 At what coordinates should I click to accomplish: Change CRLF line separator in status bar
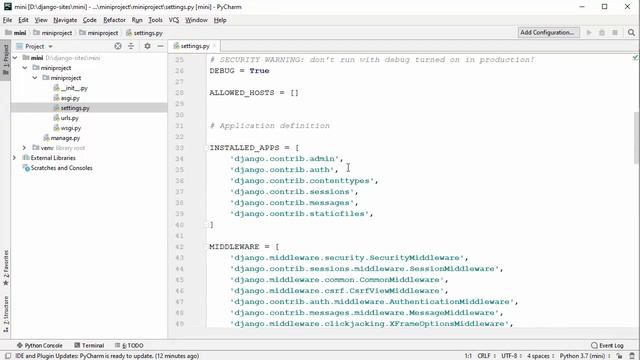click(487, 356)
